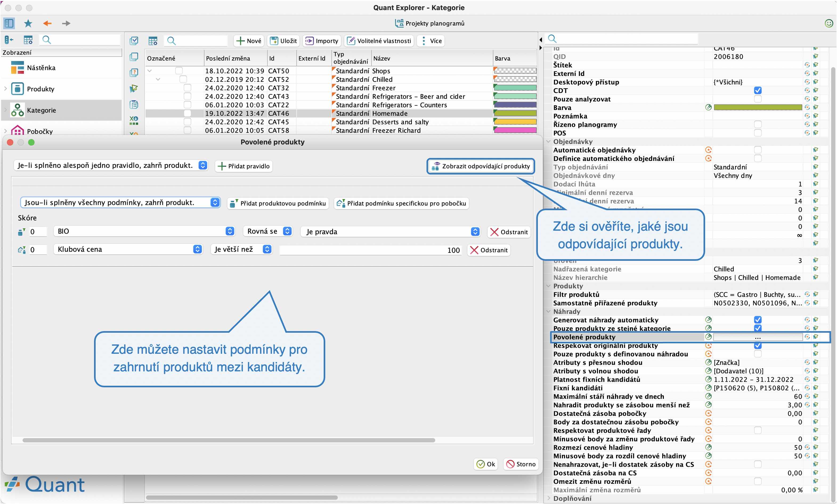The height and width of the screenshot is (504, 837).
Task: Click the search icon in properties panel
Action: (552, 38)
